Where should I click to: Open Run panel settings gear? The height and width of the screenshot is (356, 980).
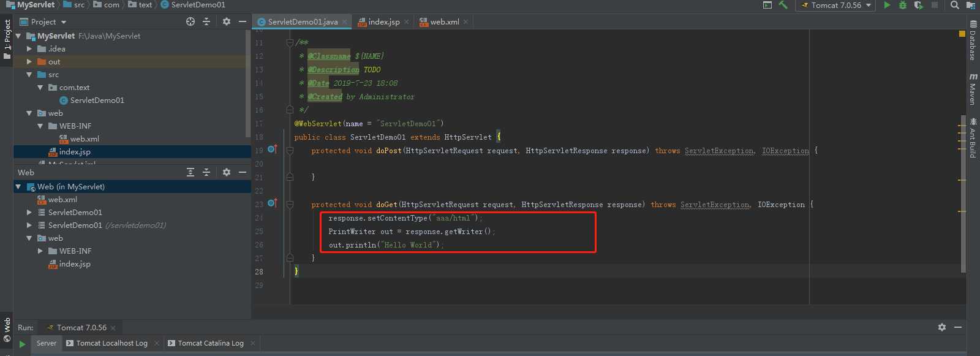[x=942, y=327]
